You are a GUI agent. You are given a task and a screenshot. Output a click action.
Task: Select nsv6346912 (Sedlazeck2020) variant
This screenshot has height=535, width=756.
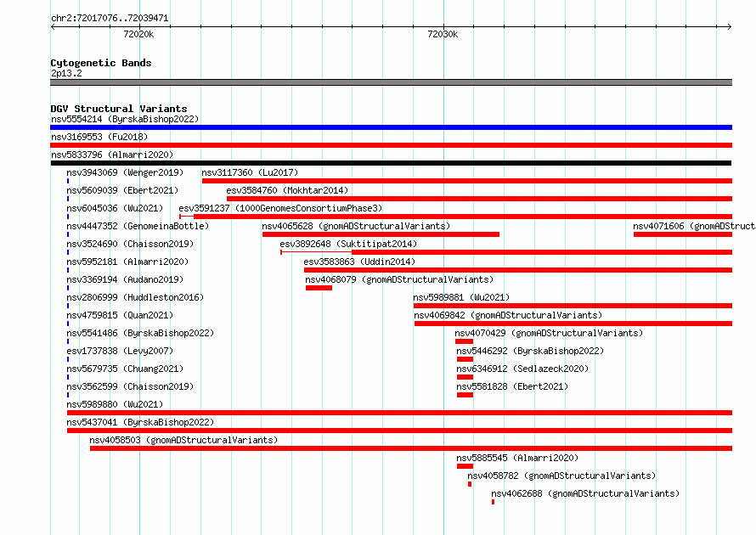522,369
